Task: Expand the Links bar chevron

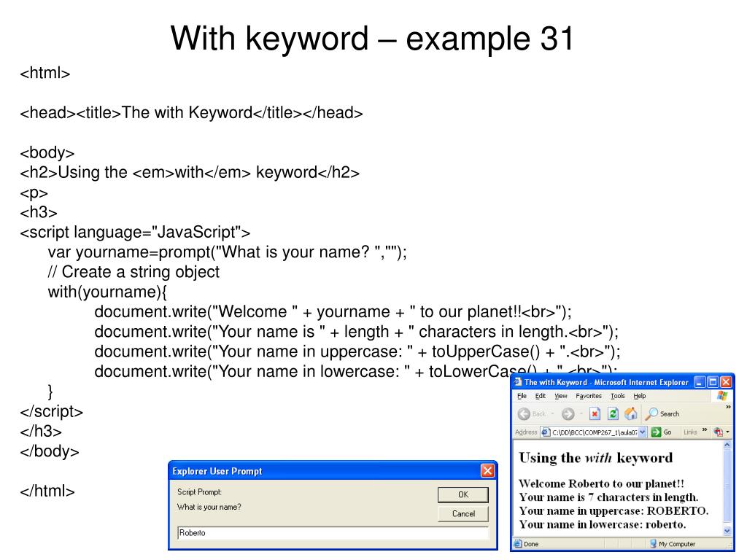Action: coord(705,430)
